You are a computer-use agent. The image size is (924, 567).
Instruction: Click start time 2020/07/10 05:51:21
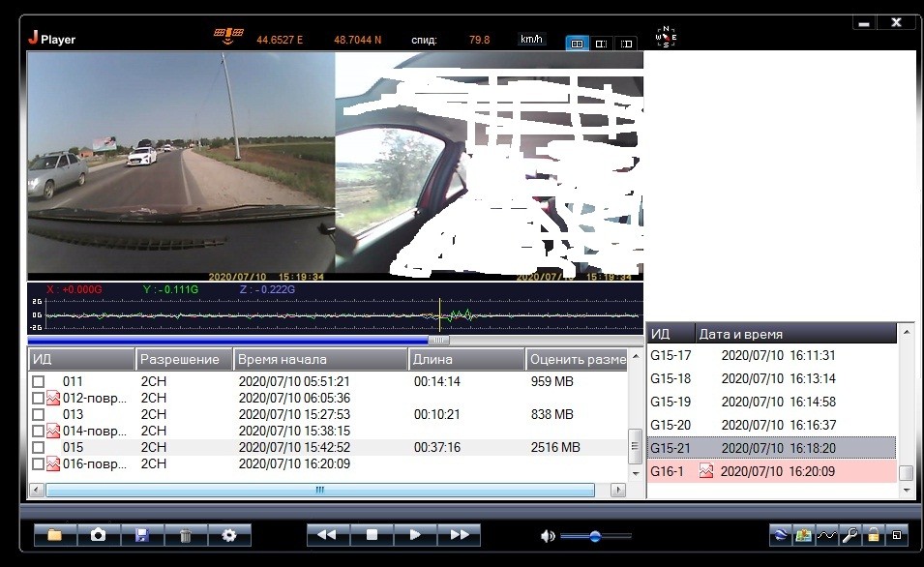(294, 382)
